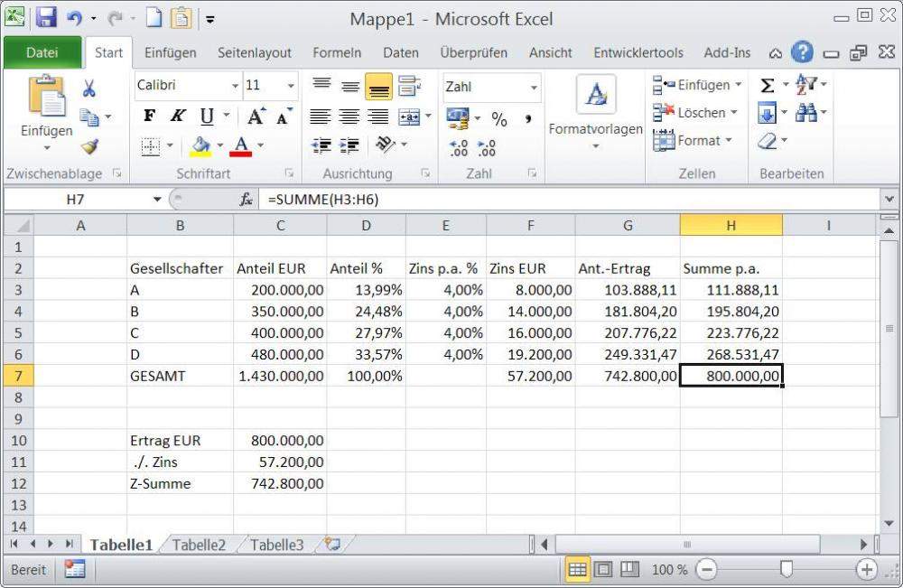Switch to the Tabelle2 sheet

(199, 545)
